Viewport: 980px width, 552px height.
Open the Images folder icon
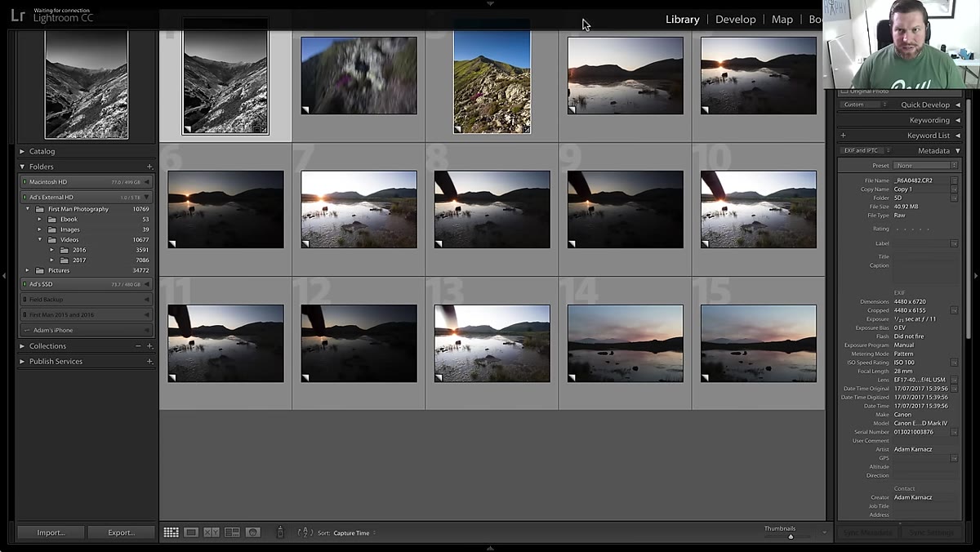click(x=51, y=229)
